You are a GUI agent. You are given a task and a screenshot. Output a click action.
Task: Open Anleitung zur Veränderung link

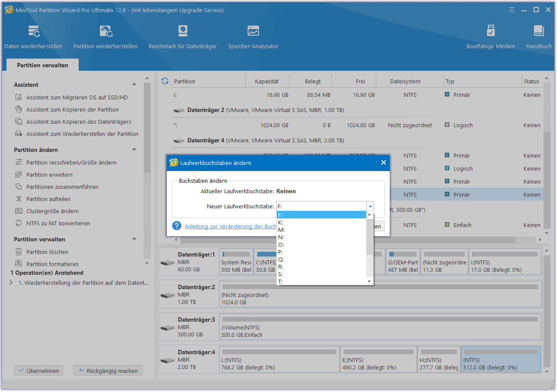[x=230, y=226]
